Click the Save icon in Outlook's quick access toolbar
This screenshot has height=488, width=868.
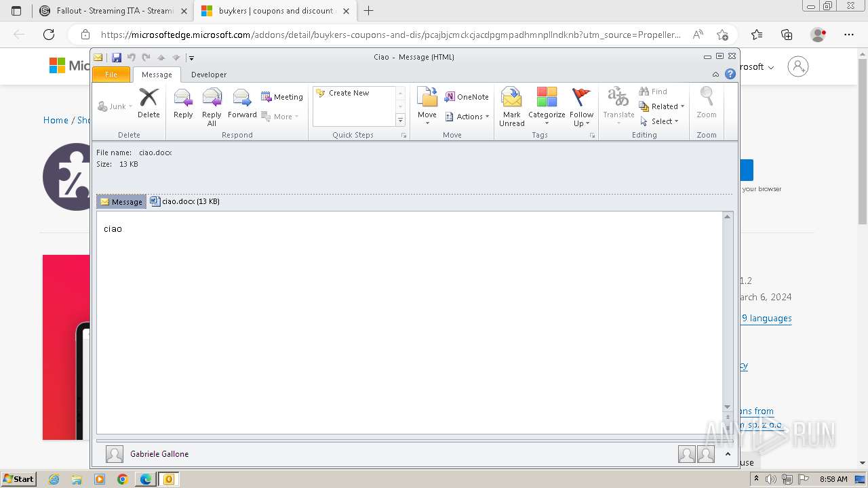117,58
